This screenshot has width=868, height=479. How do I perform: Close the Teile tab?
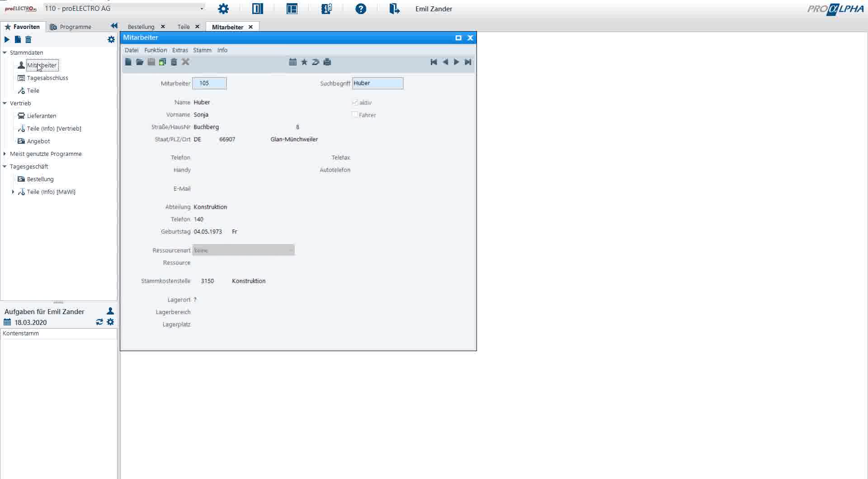[197, 27]
